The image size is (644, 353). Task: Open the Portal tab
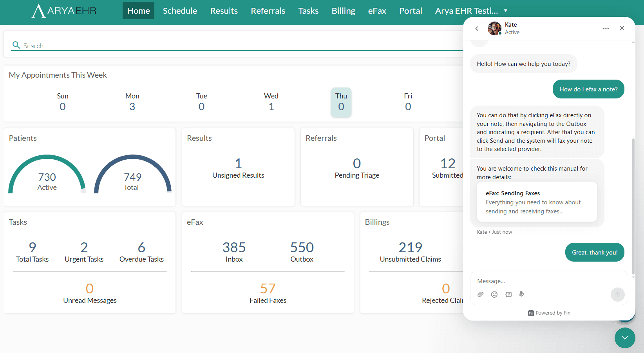pos(411,11)
